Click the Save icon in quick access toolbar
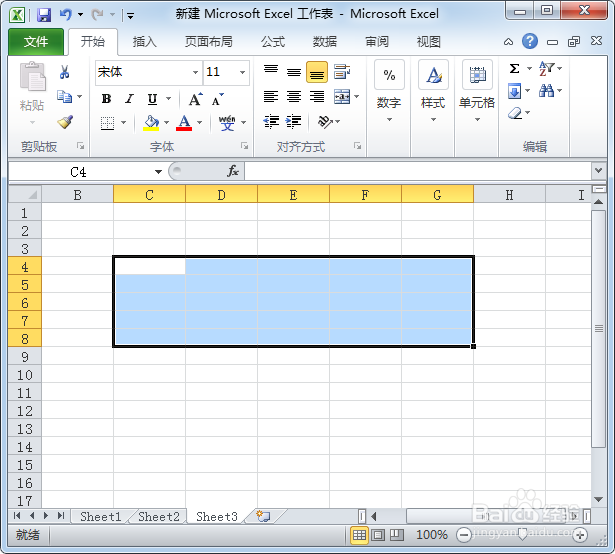Screen dimensions: 615x554 pyautogui.click(x=44, y=15)
